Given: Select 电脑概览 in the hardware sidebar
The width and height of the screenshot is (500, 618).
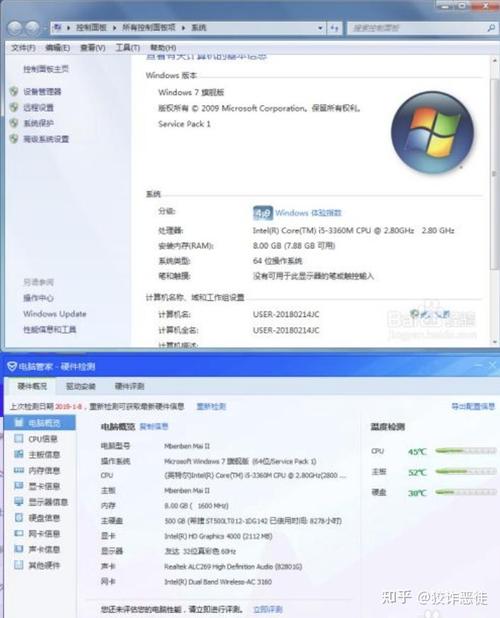Looking at the screenshot, I should tap(40, 423).
